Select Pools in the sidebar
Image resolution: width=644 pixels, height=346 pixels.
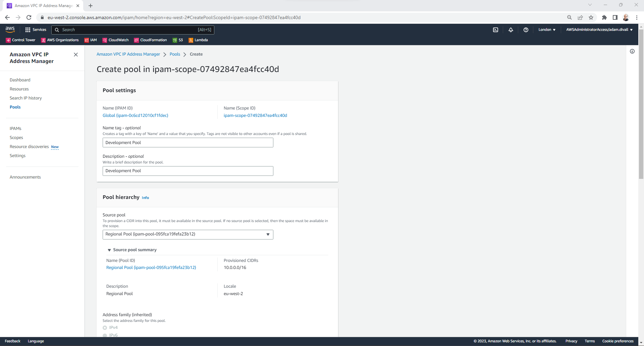tap(15, 107)
